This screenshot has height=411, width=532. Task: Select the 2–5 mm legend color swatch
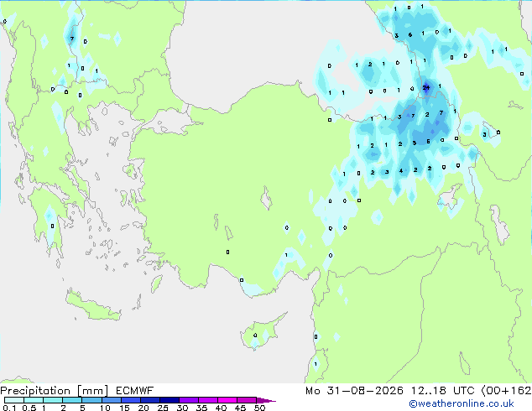[x=72, y=400]
